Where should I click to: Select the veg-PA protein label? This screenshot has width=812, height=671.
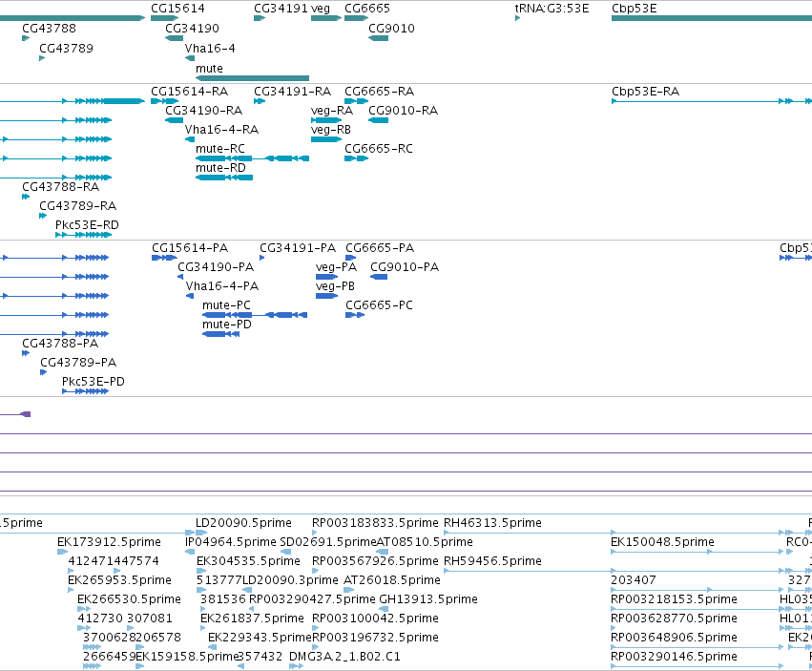[336, 267]
